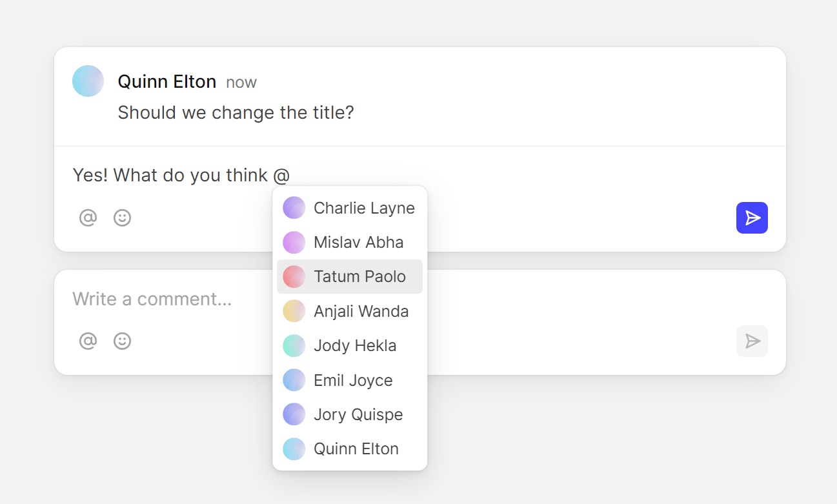This screenshot has width=837, height=504.
Task: Click the blue send reply button
Action: click(x=752, y=218)
